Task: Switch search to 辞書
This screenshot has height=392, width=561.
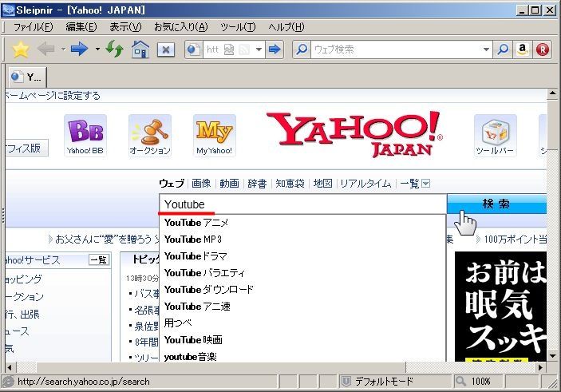Action: pyautogui.click(x=257, y=184)
